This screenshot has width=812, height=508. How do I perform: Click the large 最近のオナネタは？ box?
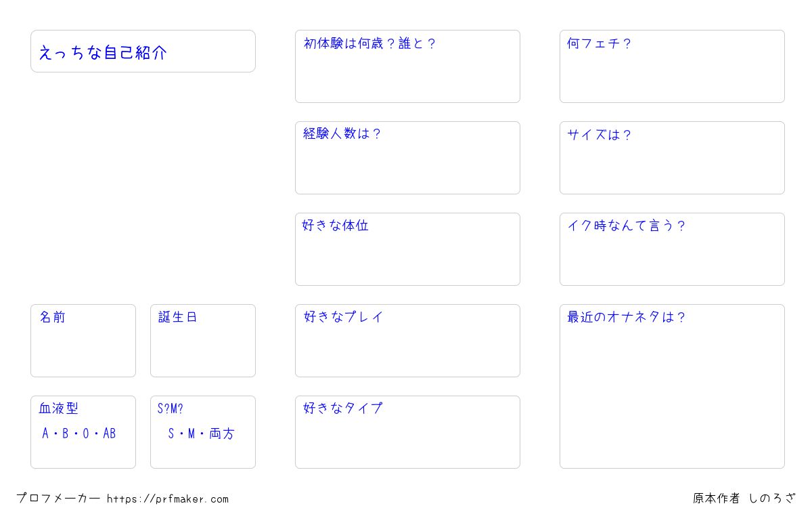(x=672, y=386)
